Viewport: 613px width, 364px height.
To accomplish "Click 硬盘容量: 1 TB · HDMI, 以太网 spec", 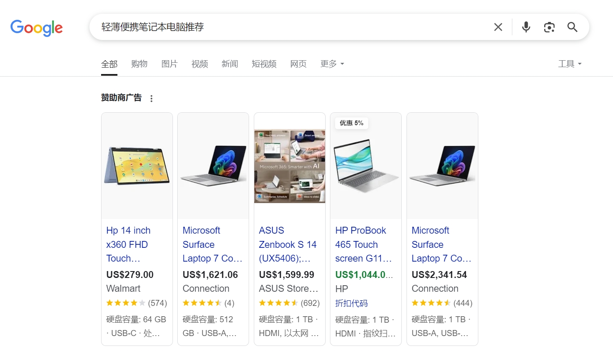I will point(289,326).
